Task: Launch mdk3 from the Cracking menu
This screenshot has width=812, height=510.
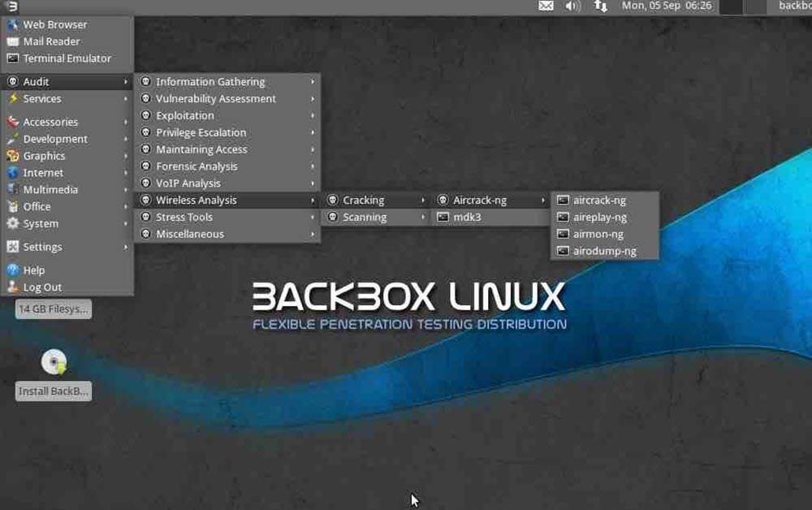Action: coord(491,217)
